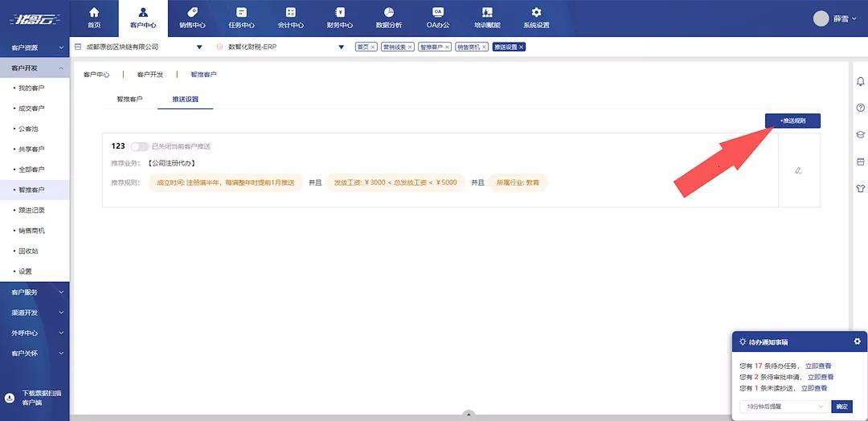Screen dimensions: 868x421
Task: Open the 会计中心 accounting module
Action: coord(291,18)
